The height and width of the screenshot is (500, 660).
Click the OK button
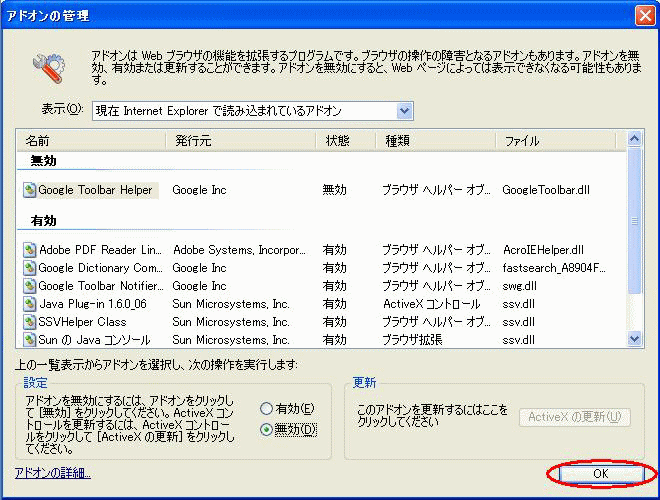(x=601, y=474)
